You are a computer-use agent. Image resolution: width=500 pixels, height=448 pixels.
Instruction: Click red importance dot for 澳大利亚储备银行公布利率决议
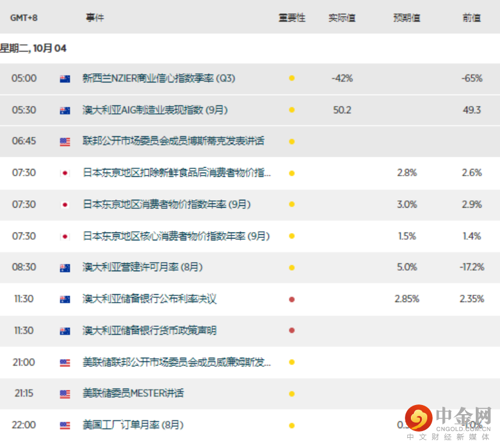(292, 299)
